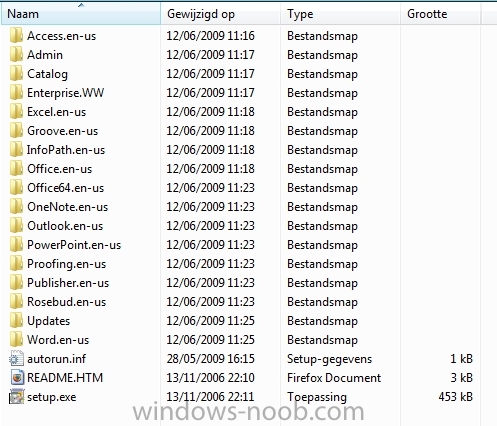Click the Access.en-us folder icon
Viewport: 497px width, 426px height.
(16, 36)
